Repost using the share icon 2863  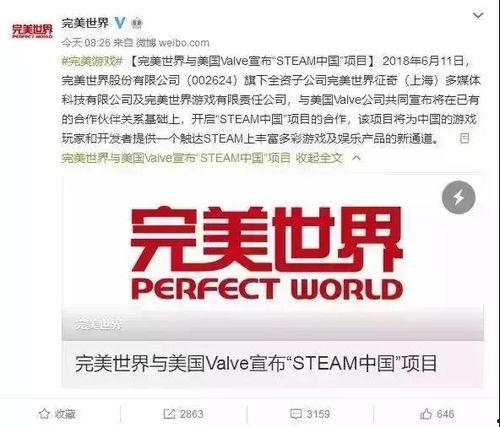pos(183,414)
